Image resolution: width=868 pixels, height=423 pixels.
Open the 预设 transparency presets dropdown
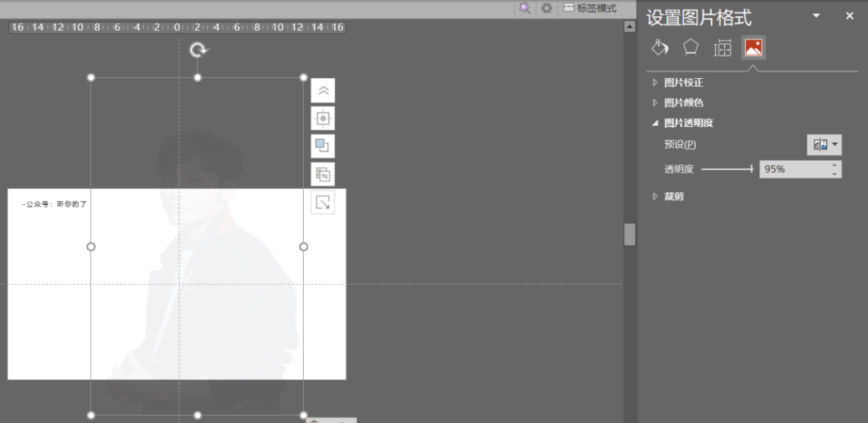click(825, 145)
